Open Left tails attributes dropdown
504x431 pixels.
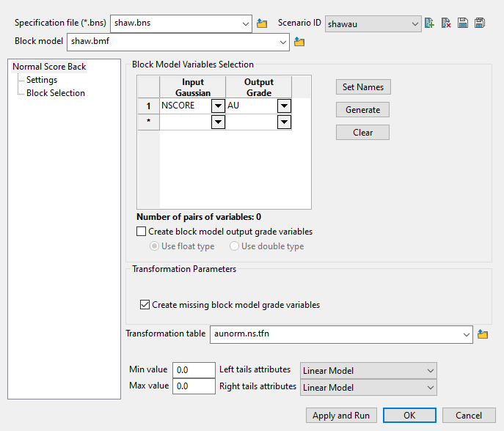pos(429,371)
